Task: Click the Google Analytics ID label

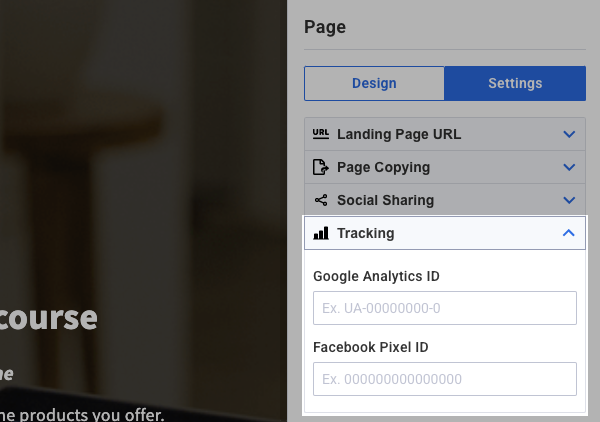Action: pos(376,276)
